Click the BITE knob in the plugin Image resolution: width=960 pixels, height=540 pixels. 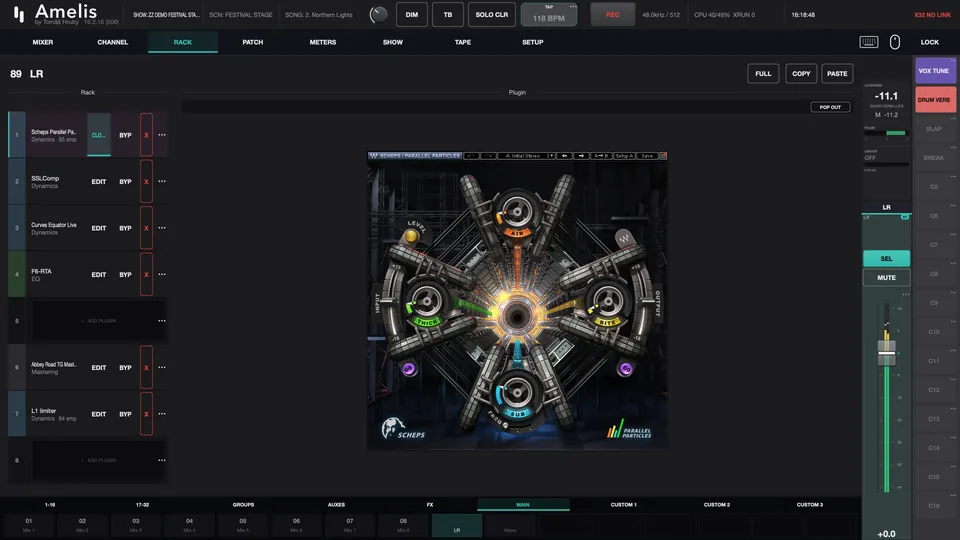607,301
